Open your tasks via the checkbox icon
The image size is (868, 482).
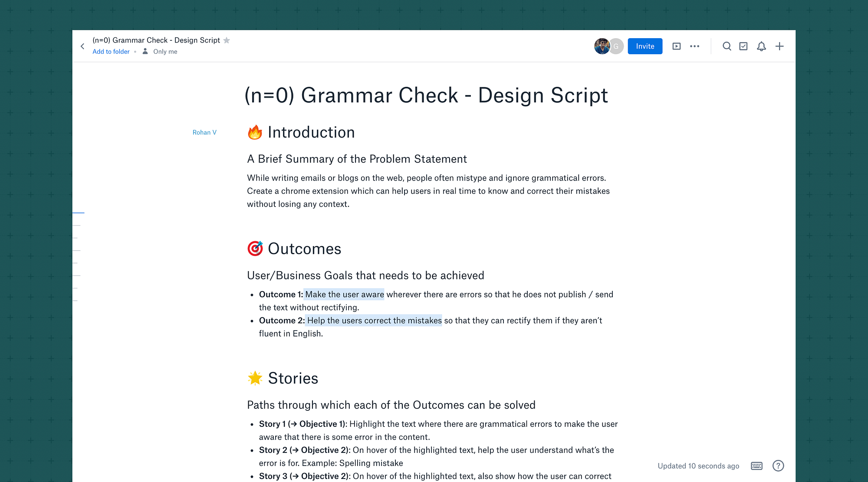743,46
